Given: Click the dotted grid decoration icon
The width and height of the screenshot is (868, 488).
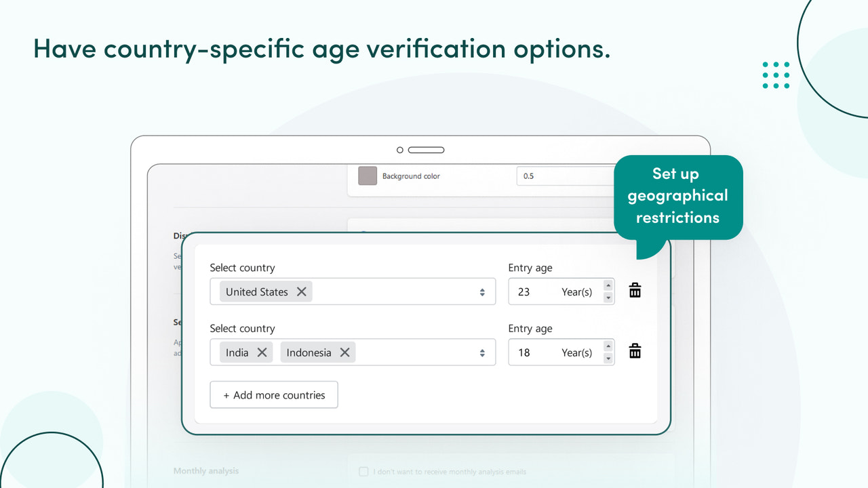Looking at the screenshot, I should [x=776, y=75].
